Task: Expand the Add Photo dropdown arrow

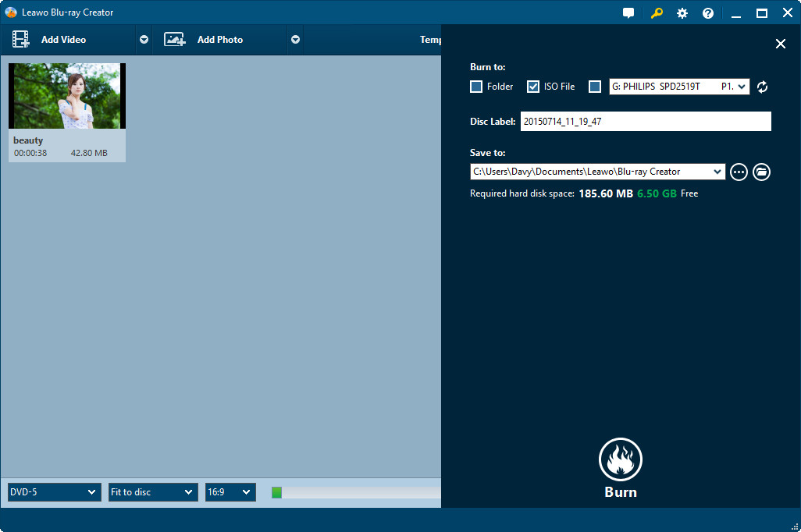Action: (x=295, y=39)
